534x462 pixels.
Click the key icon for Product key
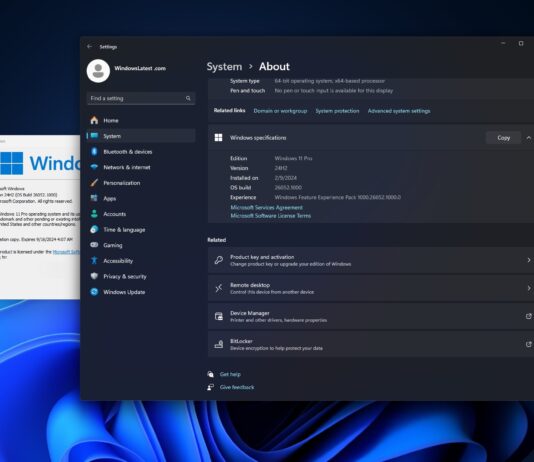pos(218,260)
